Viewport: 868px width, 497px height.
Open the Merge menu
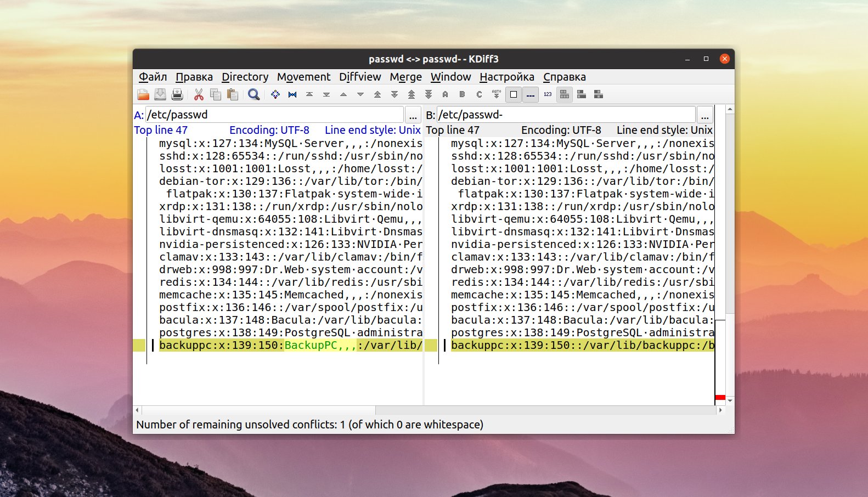tap(405, 77)
